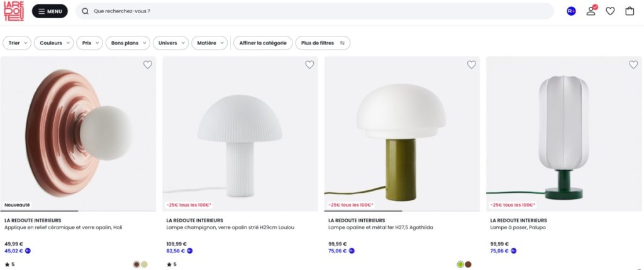Select the green Agathilda color swatch
Screen dimensions: 644x270
[x=460, y=264]
